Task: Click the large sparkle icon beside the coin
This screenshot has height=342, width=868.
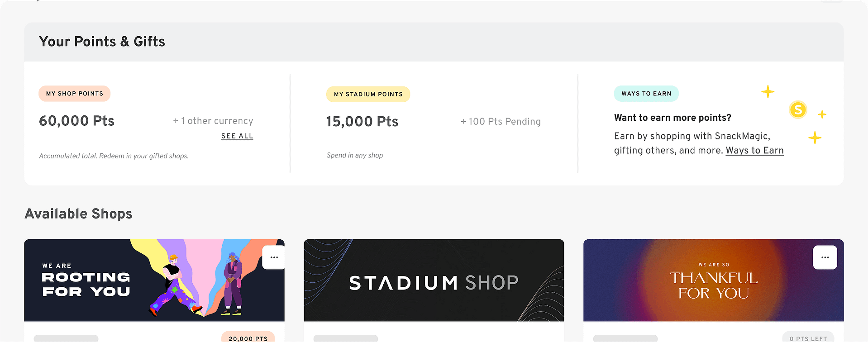Action: pos(768,91)
